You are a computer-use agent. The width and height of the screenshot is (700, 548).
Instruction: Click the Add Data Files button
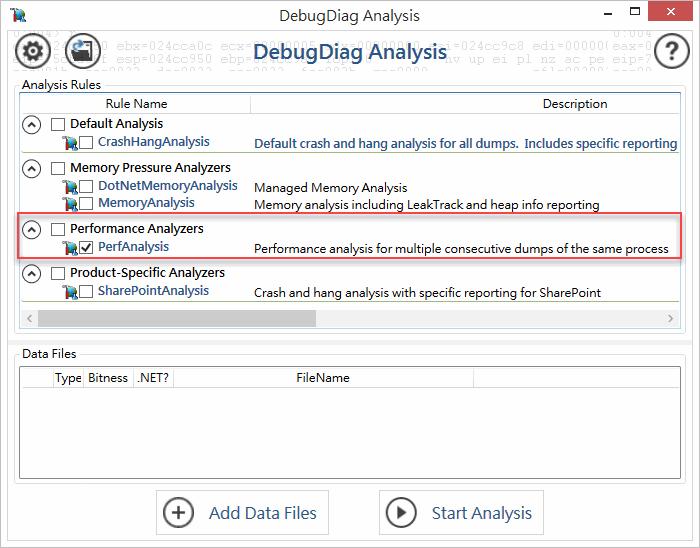(x=243, y=513)
